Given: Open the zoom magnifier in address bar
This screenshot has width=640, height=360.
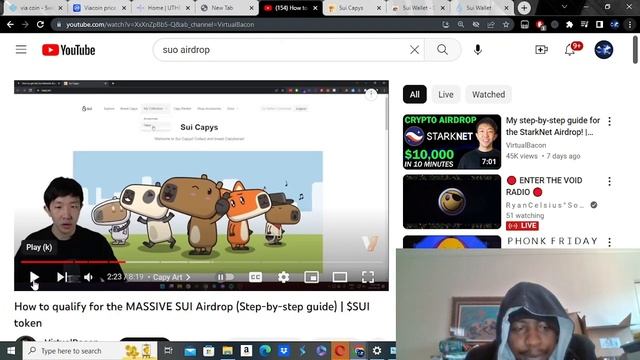Looking at the screenshot, I should pyautogui.click(x=461, y=24).
